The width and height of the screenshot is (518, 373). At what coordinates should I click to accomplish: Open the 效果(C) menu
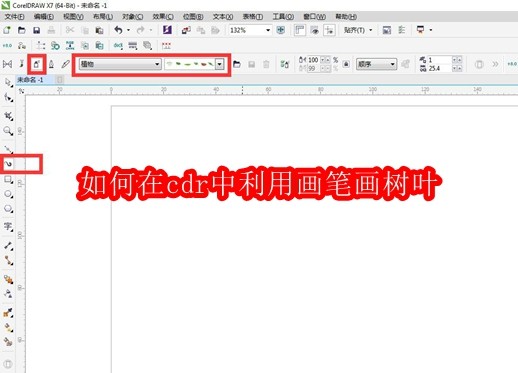pyautogui.click(x=163, y=16)
